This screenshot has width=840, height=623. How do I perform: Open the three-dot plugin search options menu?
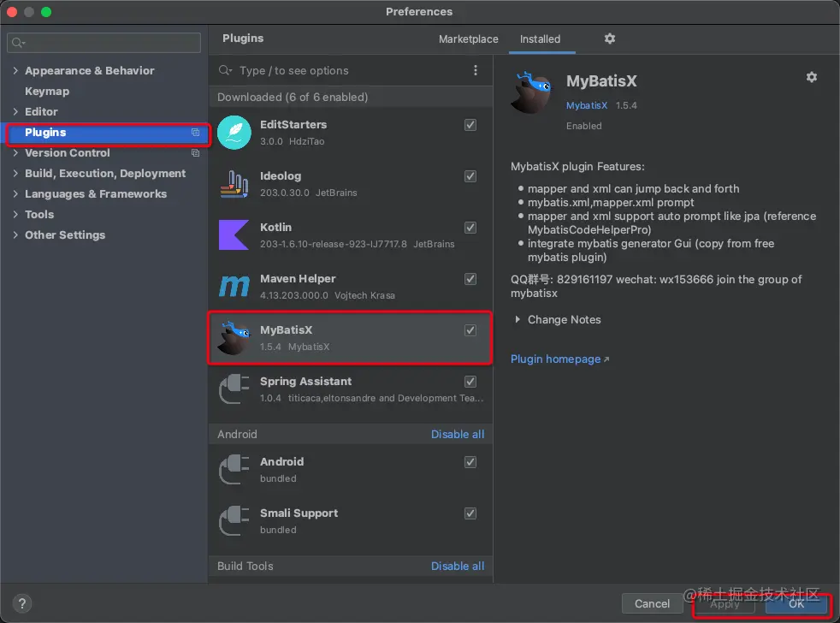tap(476, 70)
